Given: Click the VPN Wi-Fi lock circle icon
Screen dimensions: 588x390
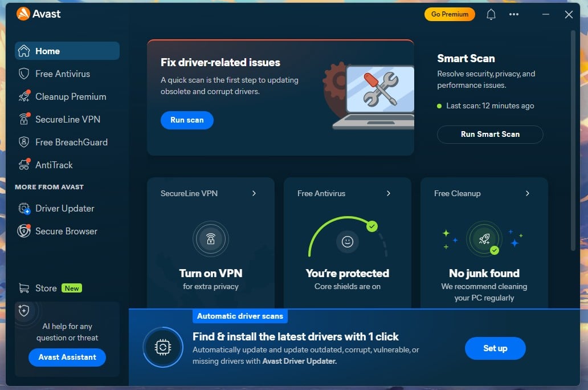Looking at the screenshot, I should [x=211, y=239].
